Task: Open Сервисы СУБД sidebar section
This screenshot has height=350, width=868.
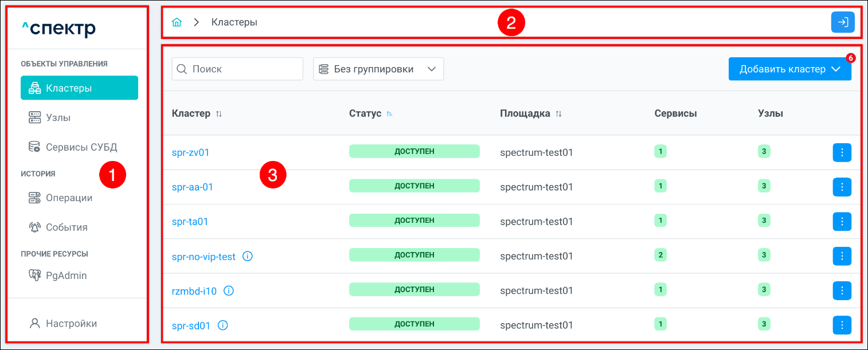Action: point(81,147)
